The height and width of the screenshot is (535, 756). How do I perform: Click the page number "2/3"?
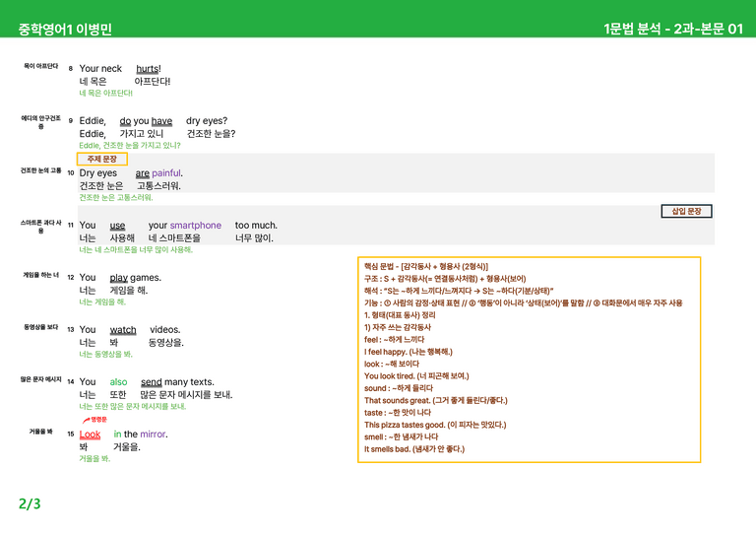tap(30, 503)
